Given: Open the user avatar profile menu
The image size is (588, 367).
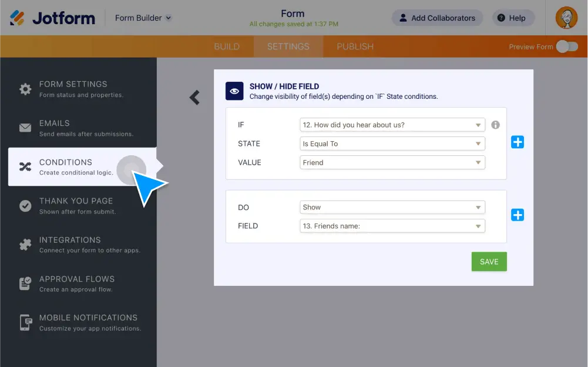Looking at the screenshot, I should pyautogui.click(x=566, y=18).
